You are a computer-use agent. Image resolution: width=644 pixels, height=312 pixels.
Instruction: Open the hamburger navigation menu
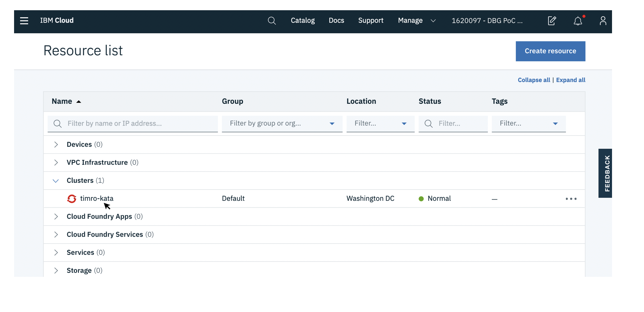coord(24,21)
